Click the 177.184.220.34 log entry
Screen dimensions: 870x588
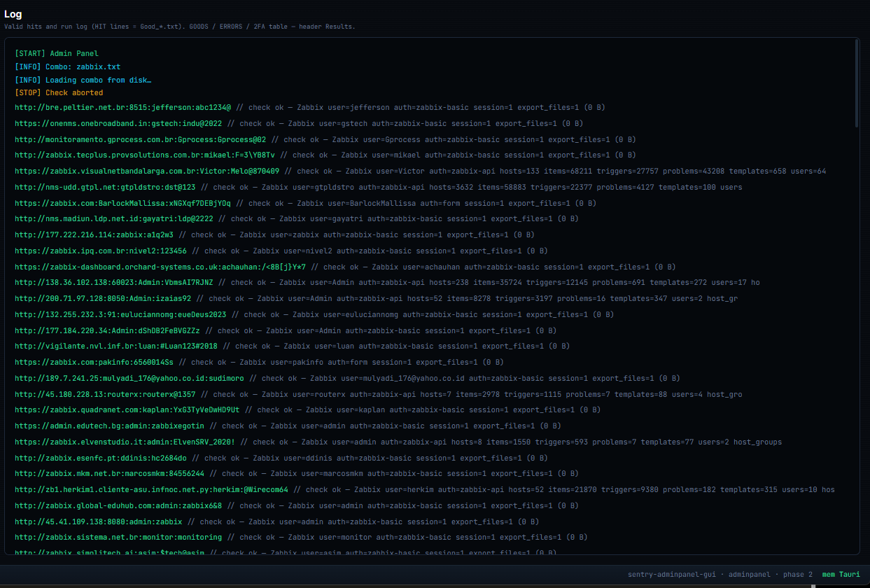coord(286,330)
